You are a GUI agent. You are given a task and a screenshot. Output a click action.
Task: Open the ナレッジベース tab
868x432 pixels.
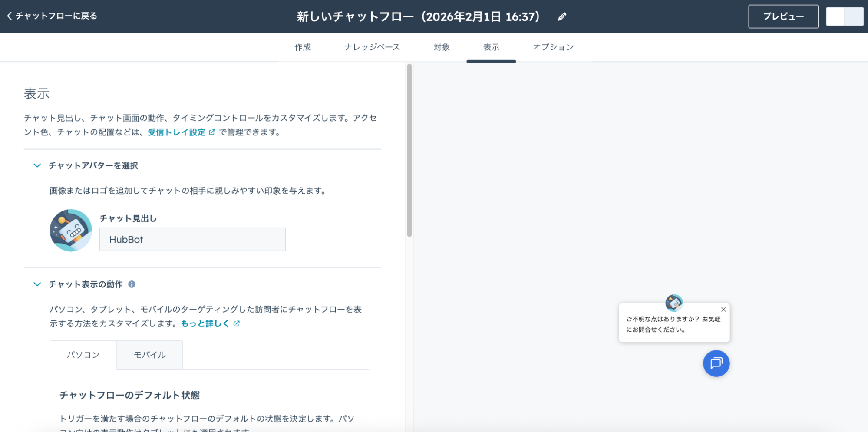[x=372, y=47]
